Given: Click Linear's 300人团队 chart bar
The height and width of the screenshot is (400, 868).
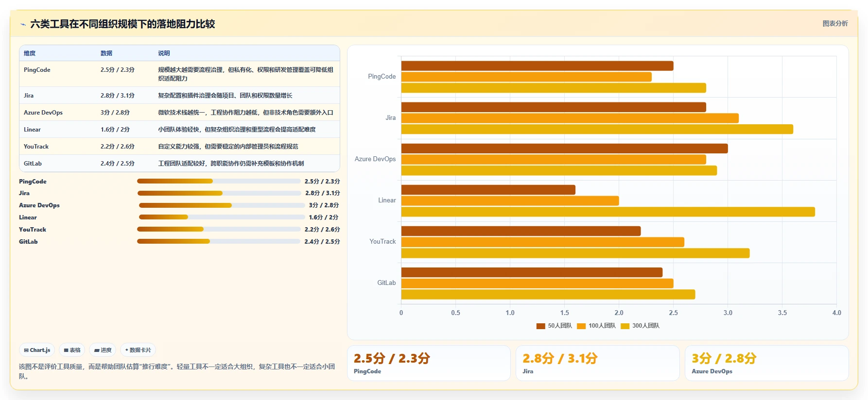Looking at the screenshot, I should click(x=608, y=212).
